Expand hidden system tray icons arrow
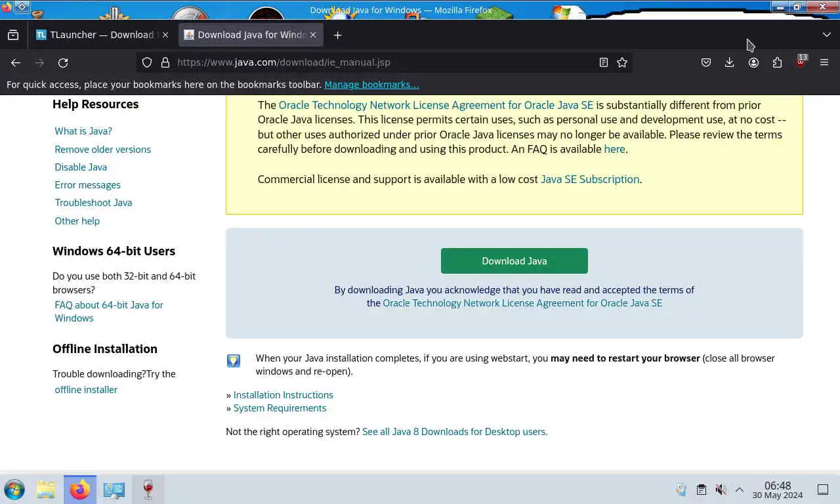840x504 pixels. [x=740, y=490]
